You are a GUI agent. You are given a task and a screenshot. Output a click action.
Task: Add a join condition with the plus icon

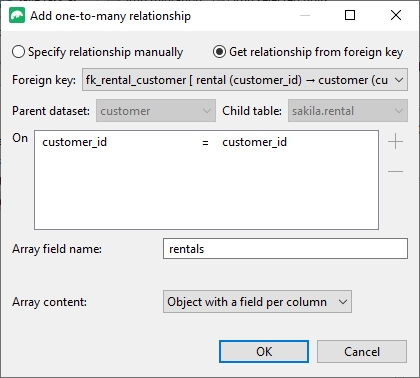click(396, 141)
